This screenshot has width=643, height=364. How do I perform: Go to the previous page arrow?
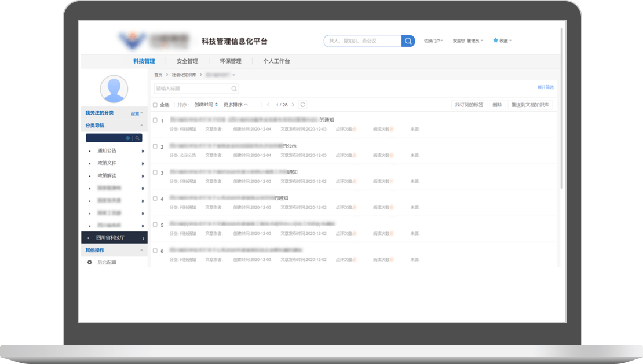tap(268, 105)
